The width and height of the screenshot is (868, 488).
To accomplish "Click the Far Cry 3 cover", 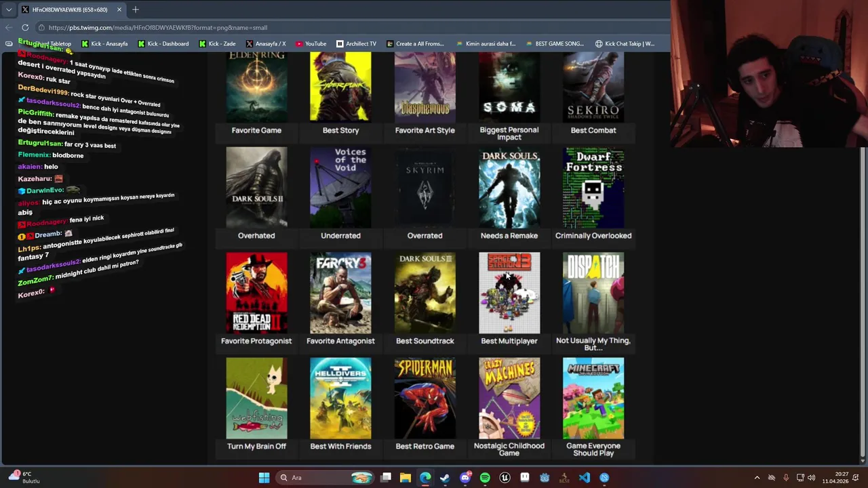I will 340,293.
